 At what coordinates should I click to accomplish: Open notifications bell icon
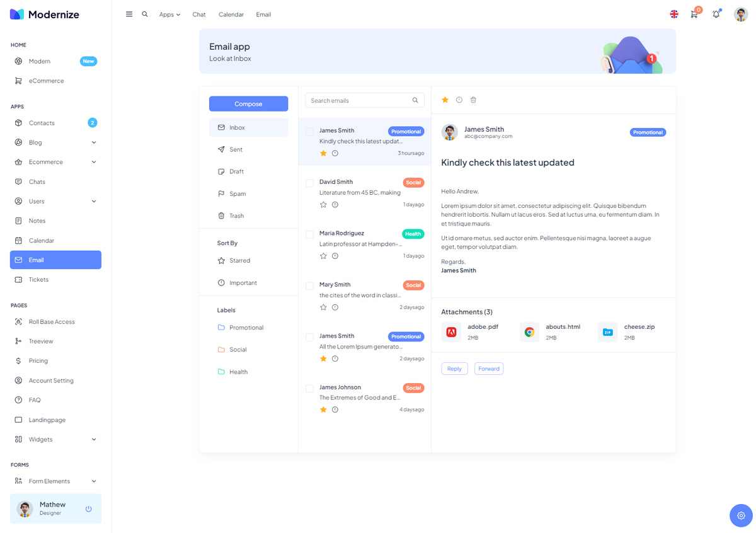716,14
